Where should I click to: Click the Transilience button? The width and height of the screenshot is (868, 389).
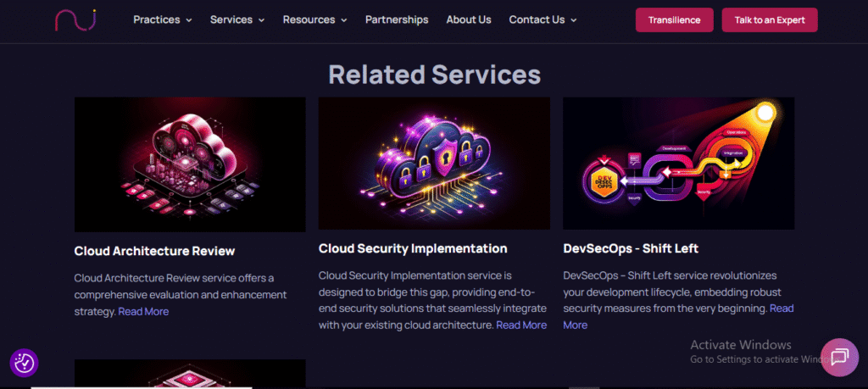click(674, 20)
